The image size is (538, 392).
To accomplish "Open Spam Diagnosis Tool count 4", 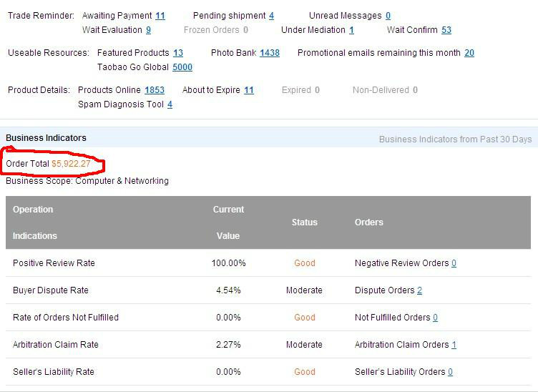I will (170, 104).
